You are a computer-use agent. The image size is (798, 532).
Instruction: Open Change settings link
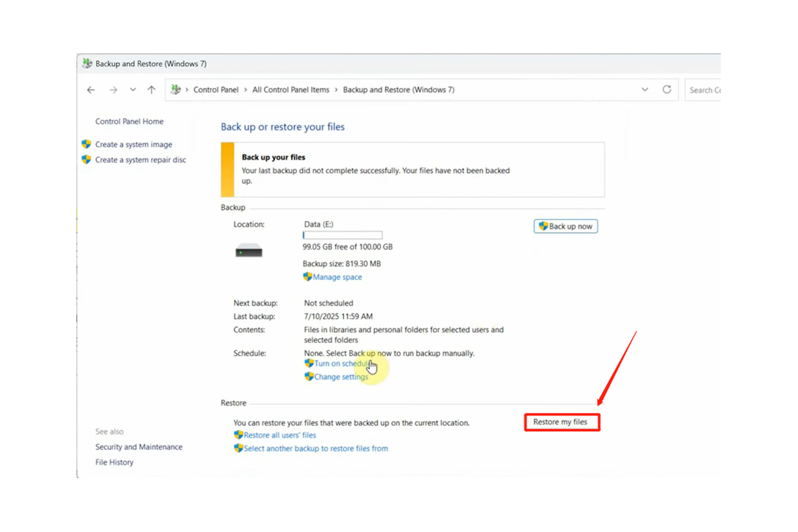pyautogui.click(x=340, y=377)
